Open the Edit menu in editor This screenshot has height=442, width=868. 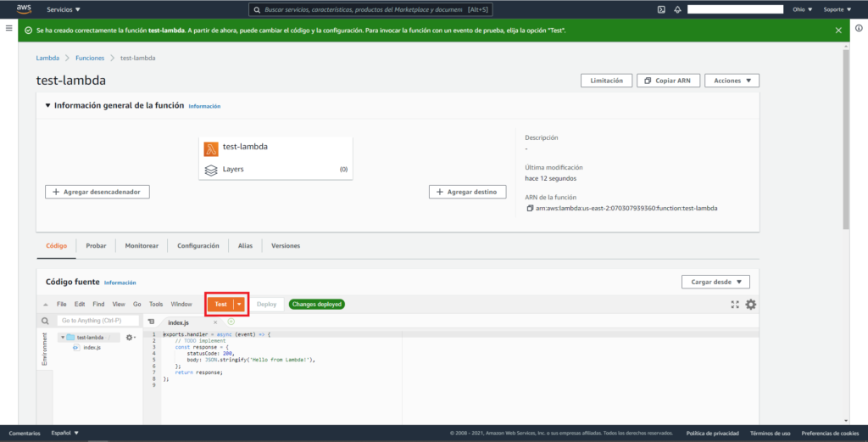pyautogui.click(x=80, y=304)
